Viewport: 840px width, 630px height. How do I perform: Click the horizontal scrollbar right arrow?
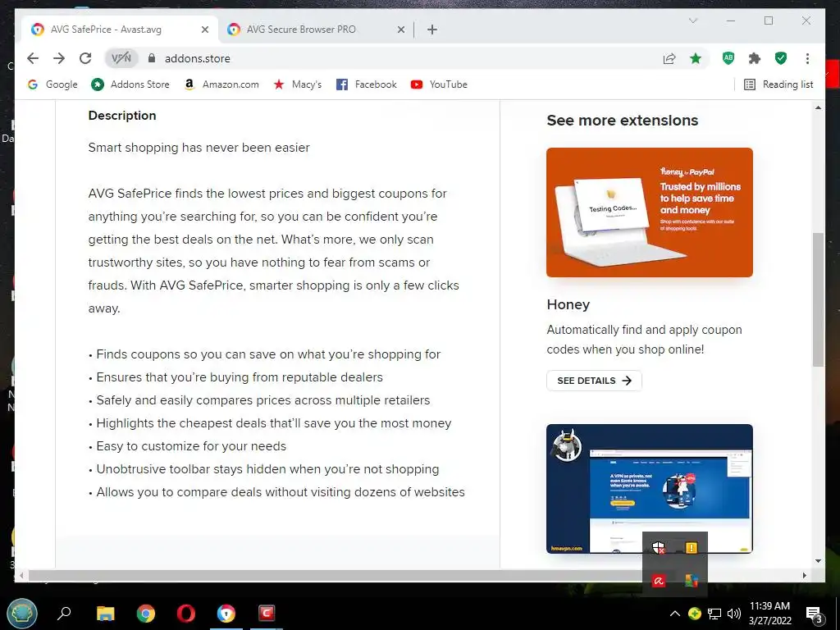804,575
